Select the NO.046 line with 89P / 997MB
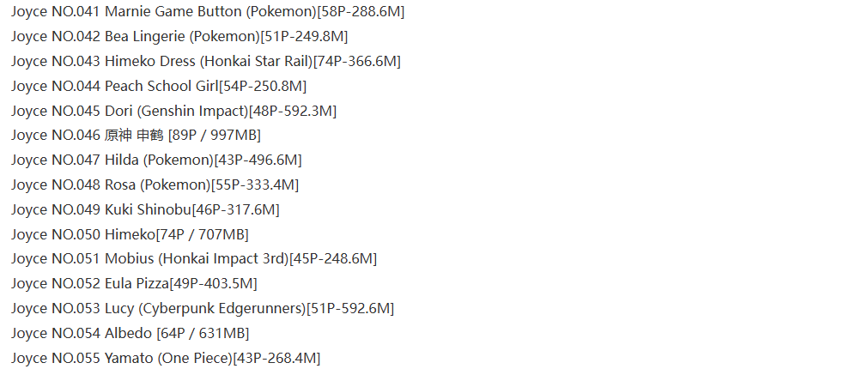 point(136,136)
